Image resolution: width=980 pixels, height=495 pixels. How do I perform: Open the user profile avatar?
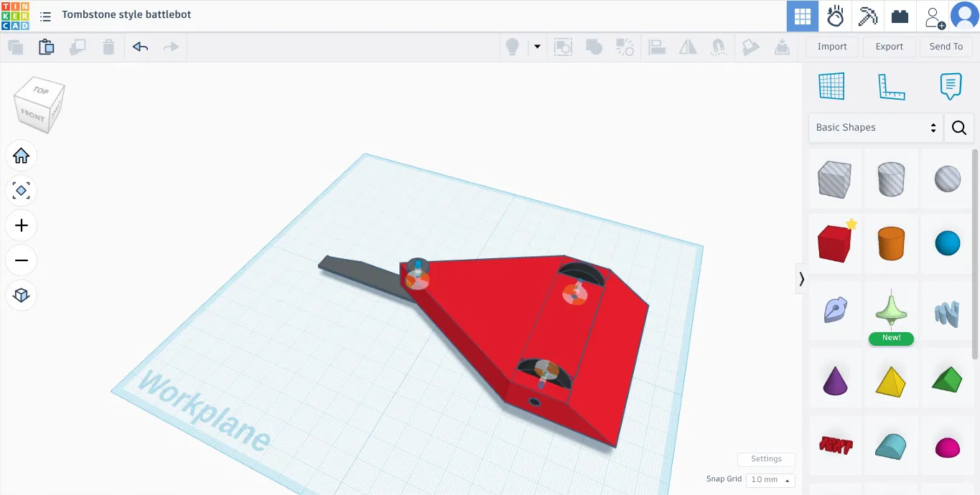[x=964, y=16]
